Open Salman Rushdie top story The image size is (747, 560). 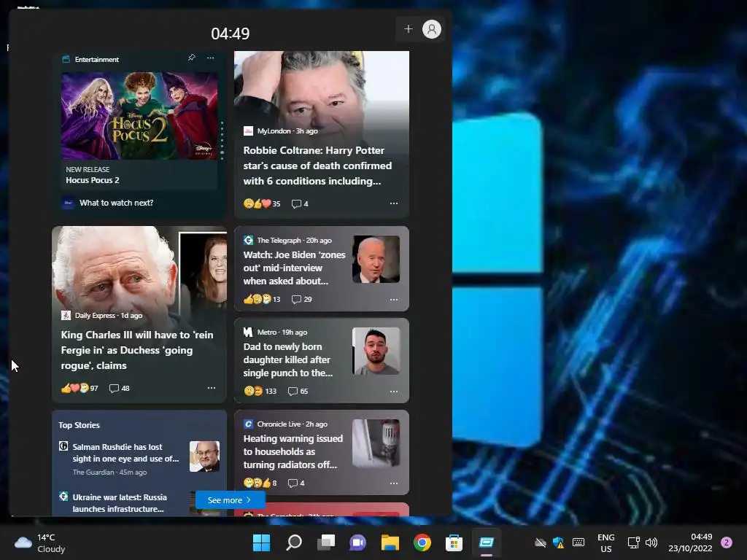tap(125, 453)
